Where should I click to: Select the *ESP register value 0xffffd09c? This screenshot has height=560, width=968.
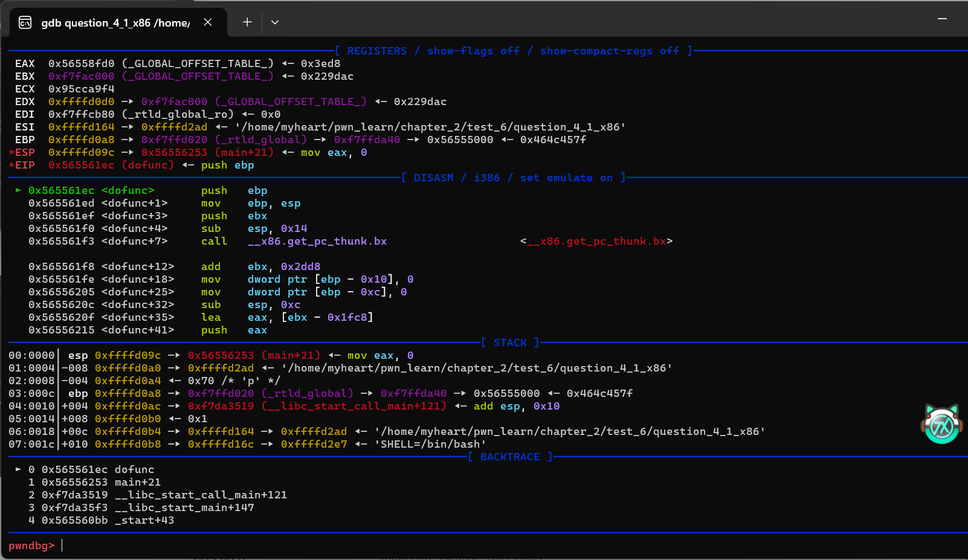81,152
